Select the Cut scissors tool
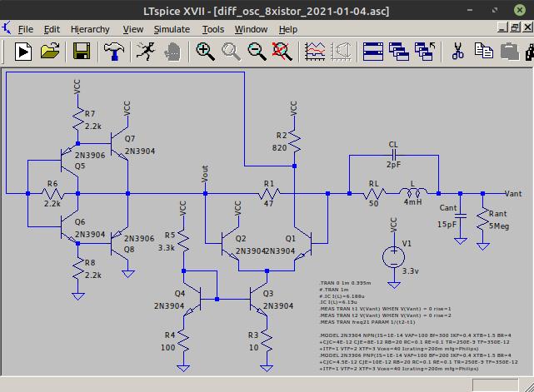The image size is (534, 392). coord(457,51)
